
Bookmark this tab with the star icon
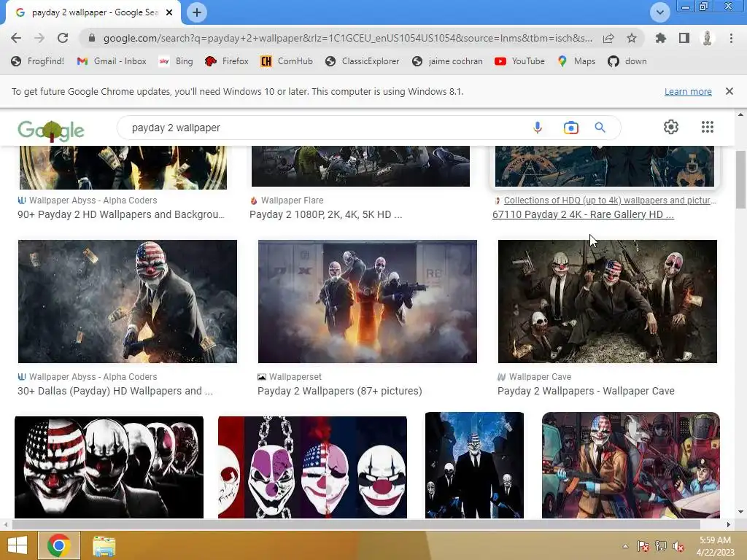coord(632,38)
